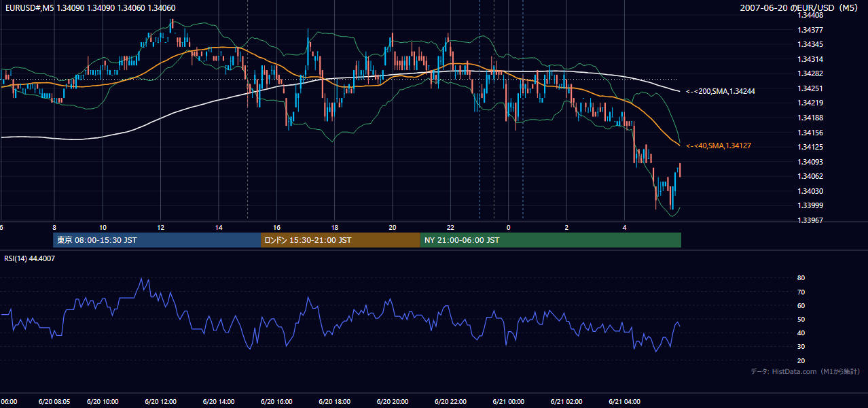Click the 6/21 04:00 time label

(x=624, y=402)
